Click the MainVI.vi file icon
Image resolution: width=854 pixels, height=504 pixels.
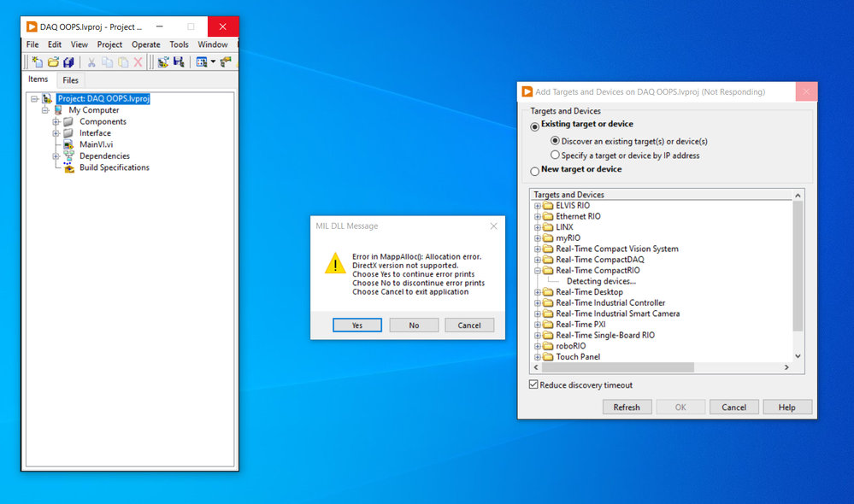(68, 144)
